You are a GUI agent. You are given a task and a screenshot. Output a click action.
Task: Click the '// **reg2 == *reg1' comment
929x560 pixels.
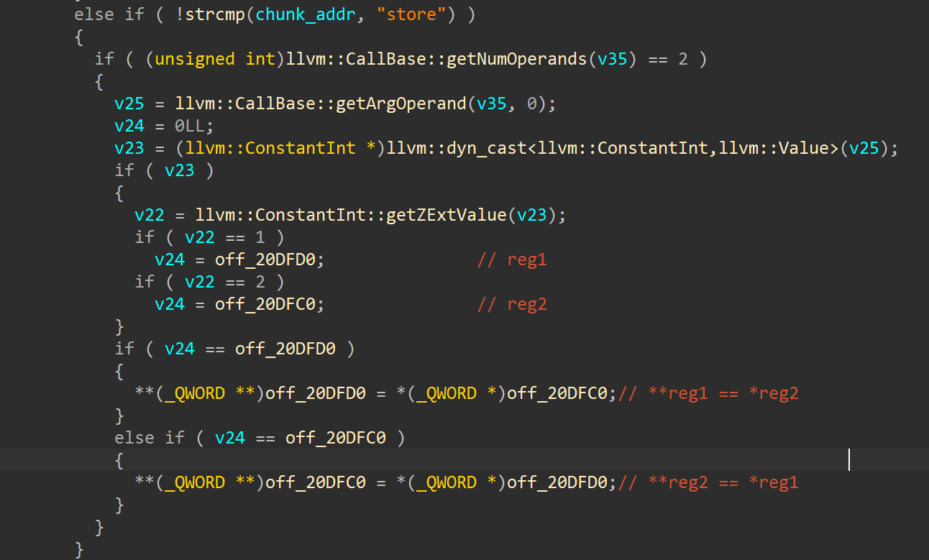(x=708, y=482)
